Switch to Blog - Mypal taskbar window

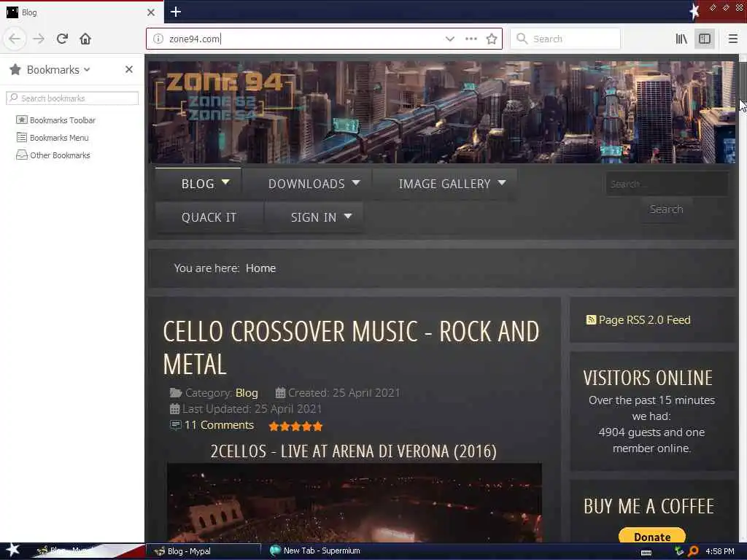point(203,551)
